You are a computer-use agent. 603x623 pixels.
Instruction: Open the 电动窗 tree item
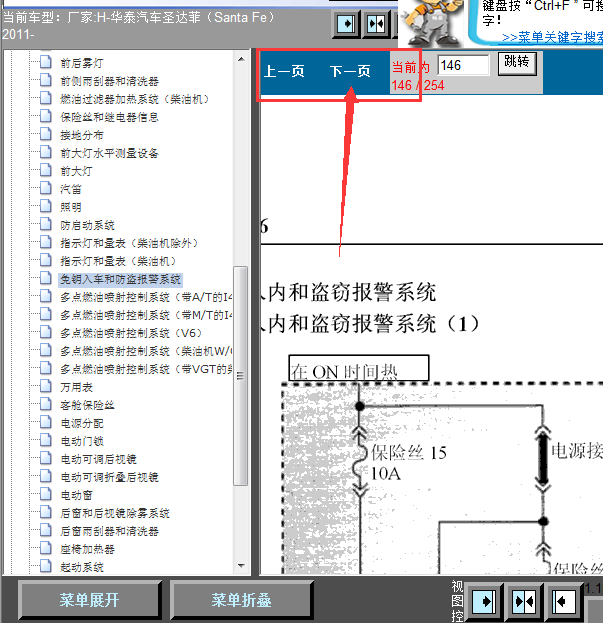pos(76,495)
